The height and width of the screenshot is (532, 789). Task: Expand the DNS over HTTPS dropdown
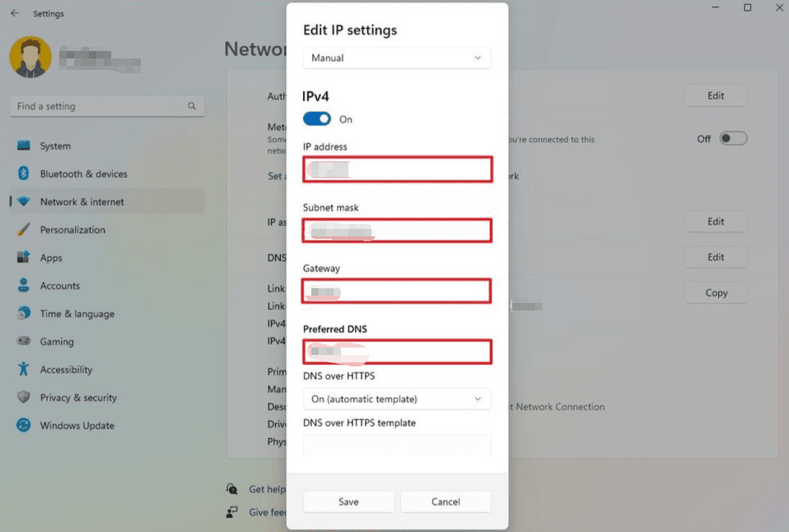(397, 399)
